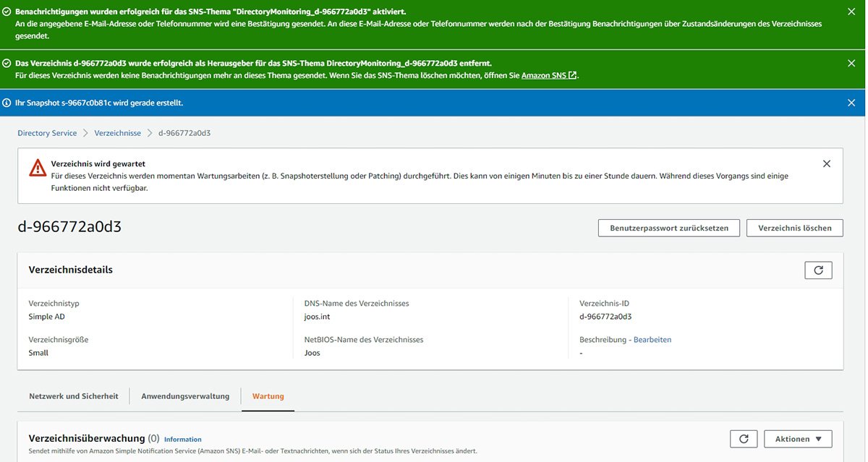
Task: Click the Information link near Verzeichnisüberwachung
Action: (182, 439)
